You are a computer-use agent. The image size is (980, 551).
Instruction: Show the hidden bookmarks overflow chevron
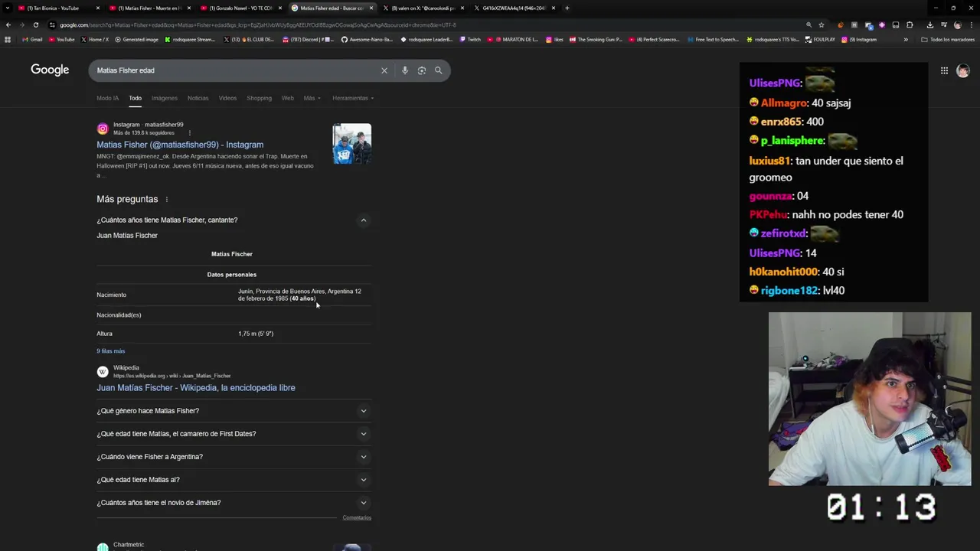click(x=906, y=40)
